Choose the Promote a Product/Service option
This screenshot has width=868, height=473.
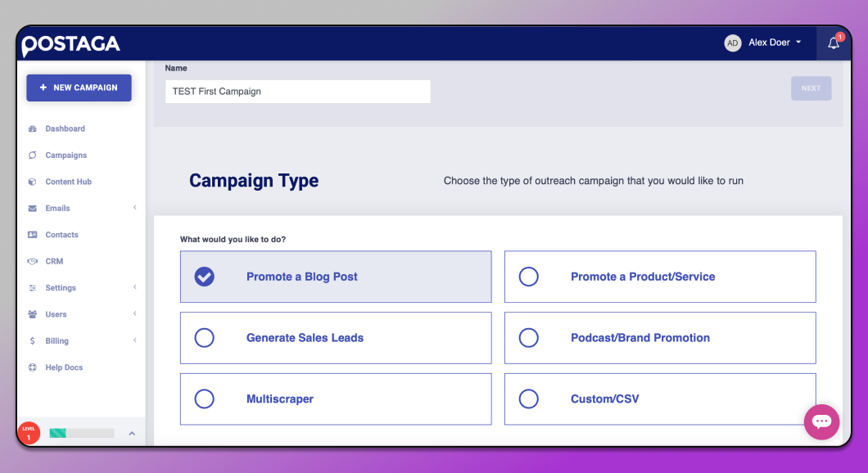tap(529, 277)
